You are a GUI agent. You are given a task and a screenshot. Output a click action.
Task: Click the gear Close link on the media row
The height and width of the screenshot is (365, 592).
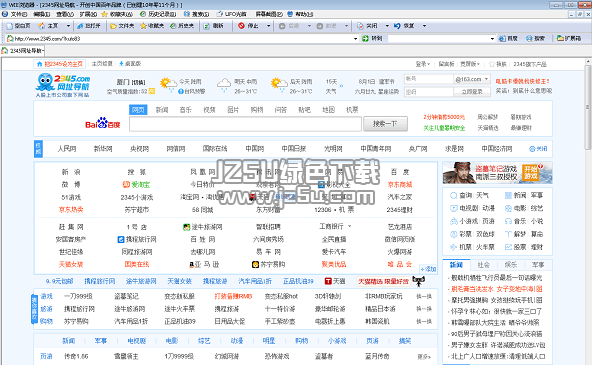538,149
